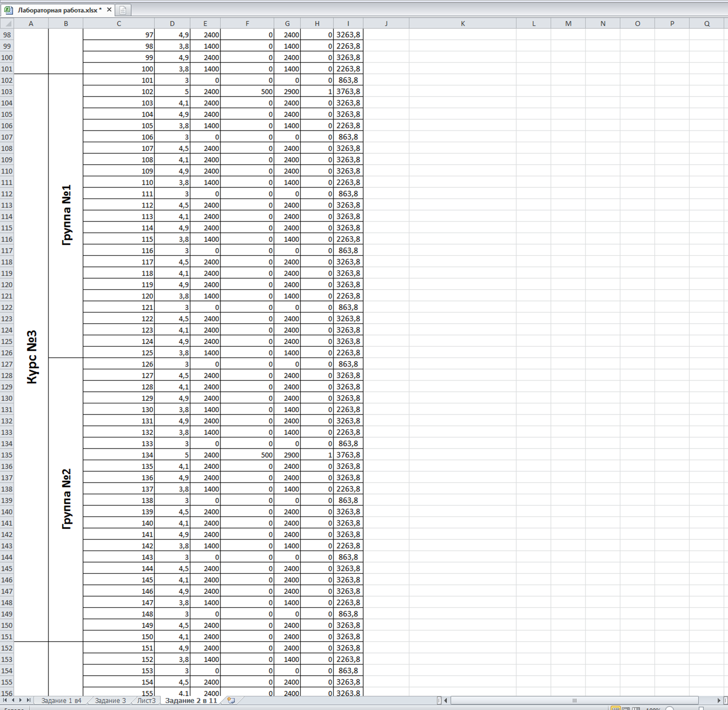
Task: Select the 500 bonus value in row 135
Action: 247,455
